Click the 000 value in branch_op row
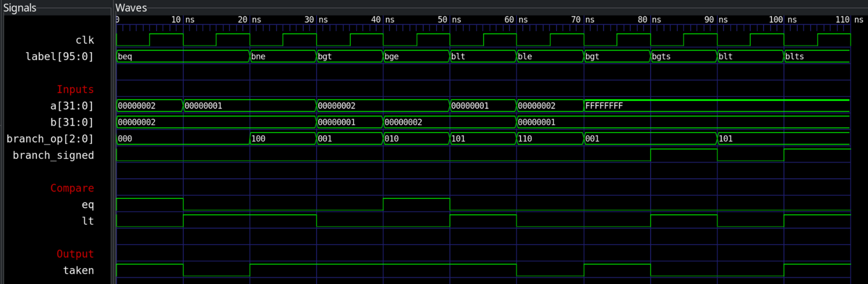Viewport: 868px width, 284px height. 125,138
